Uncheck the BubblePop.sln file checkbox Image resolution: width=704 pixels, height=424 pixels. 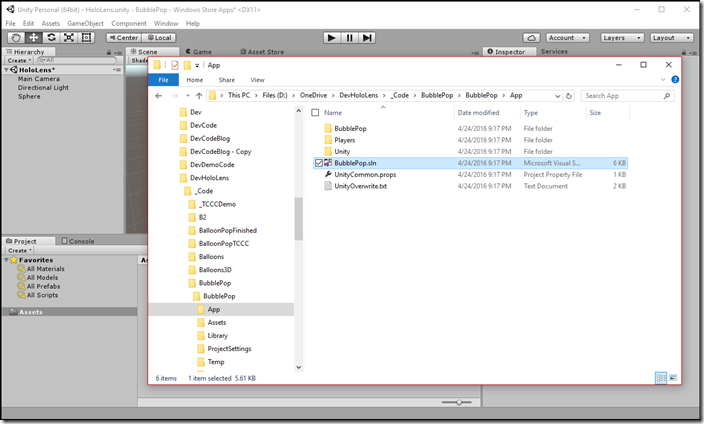(319, 163)
